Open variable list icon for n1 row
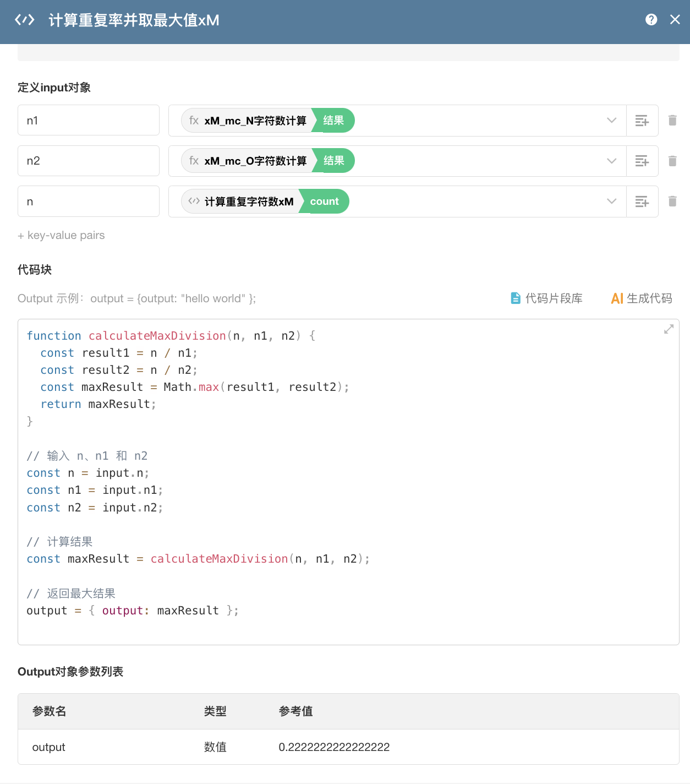The height and width of the screenshot is (784, 690). point(642,121)
